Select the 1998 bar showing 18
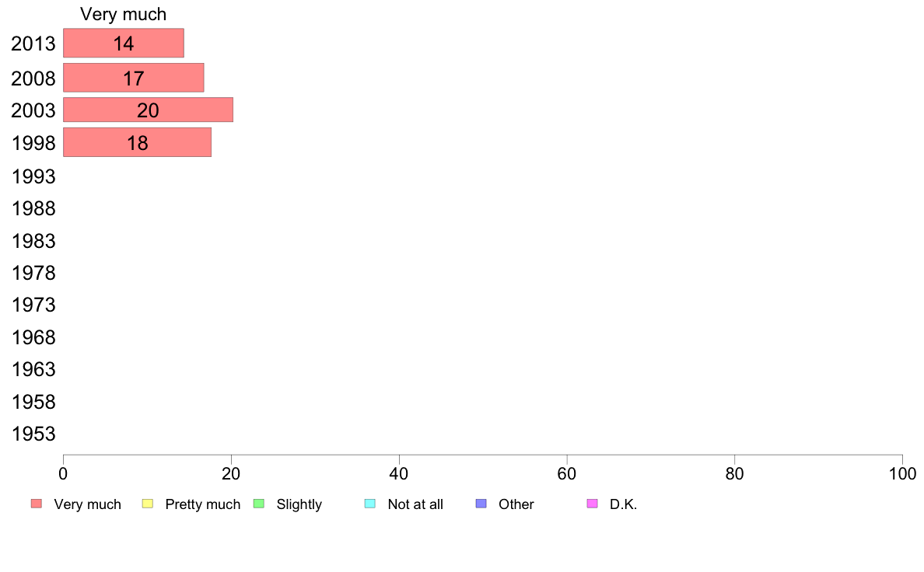 (x=138, y=142)
